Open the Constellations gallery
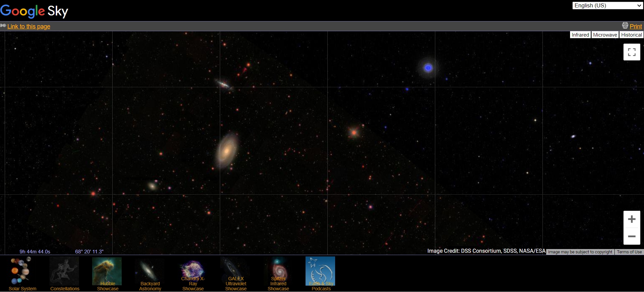This screenshot has width=644, height=292. click(x=65, y=274)
